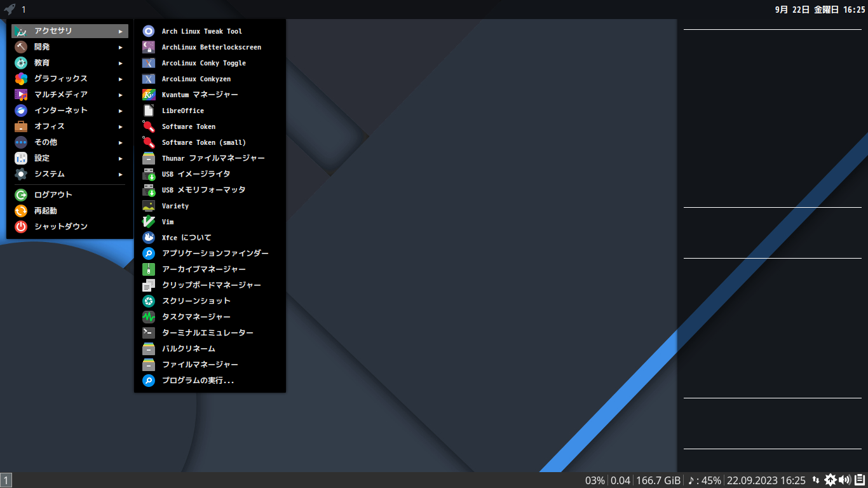Choose シャットダウン to power off
Viewport: 868px width, 488px height.
coord(70,227)
